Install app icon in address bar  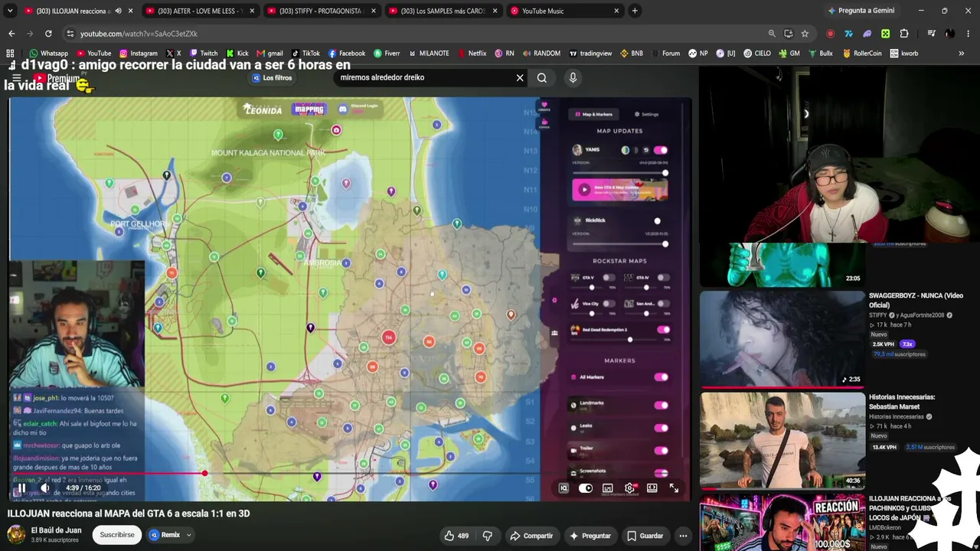tap(789, 34)
